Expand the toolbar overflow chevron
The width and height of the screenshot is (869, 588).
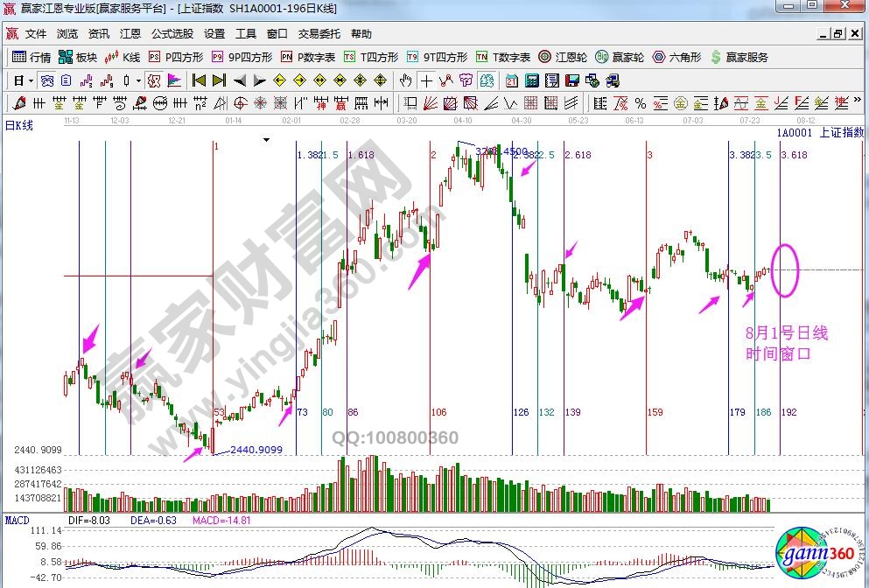(857, 102)
